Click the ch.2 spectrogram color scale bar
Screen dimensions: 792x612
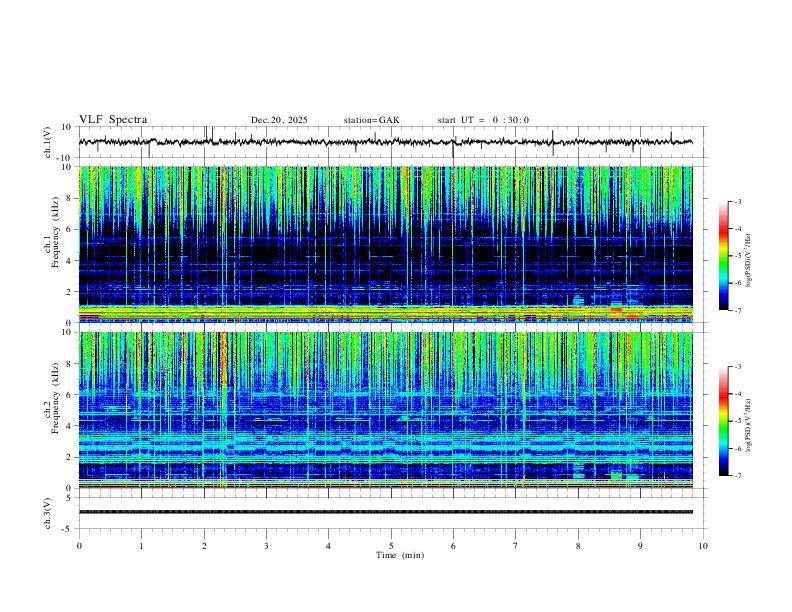724,421
